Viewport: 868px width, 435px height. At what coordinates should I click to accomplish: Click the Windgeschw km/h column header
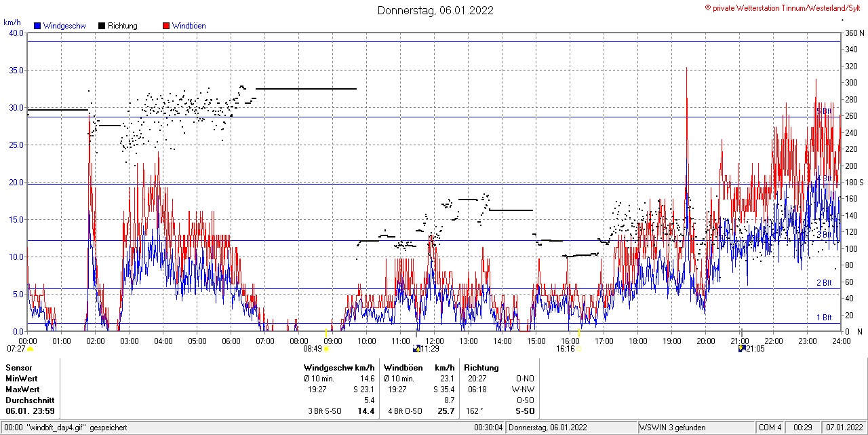coord(339,368)
